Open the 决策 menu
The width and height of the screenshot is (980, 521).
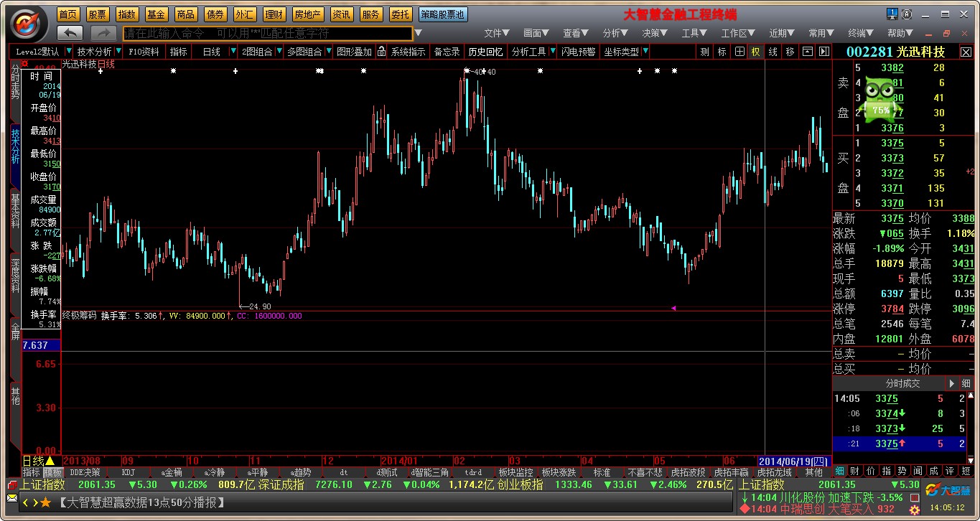click(x=655, y=33)
